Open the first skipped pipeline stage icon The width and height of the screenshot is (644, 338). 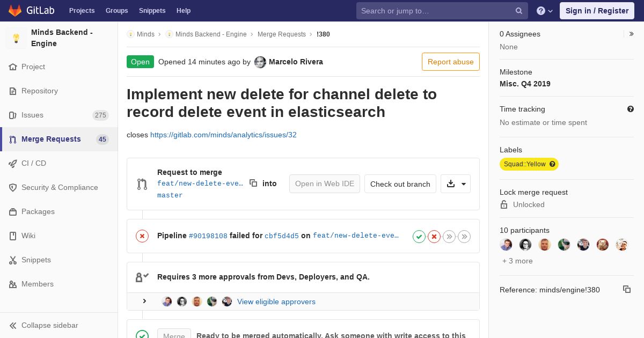tap(449, 236)
